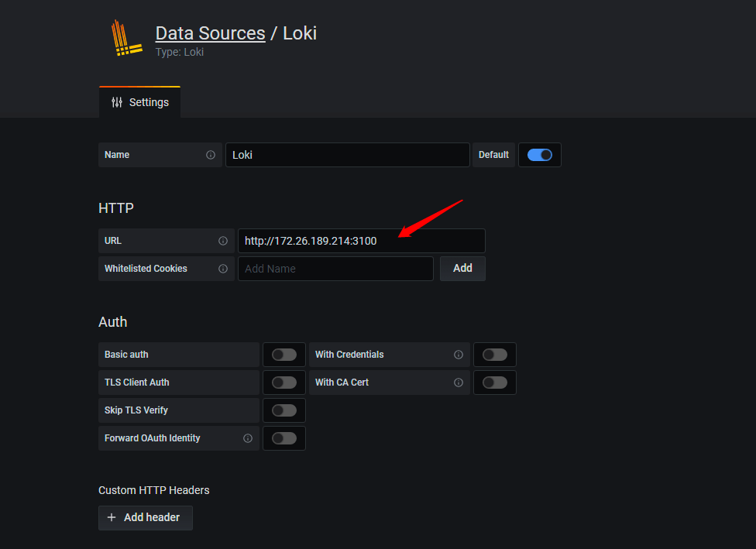Click the URL input field
This screenshot has width=756, height=549.
[361, 241]
